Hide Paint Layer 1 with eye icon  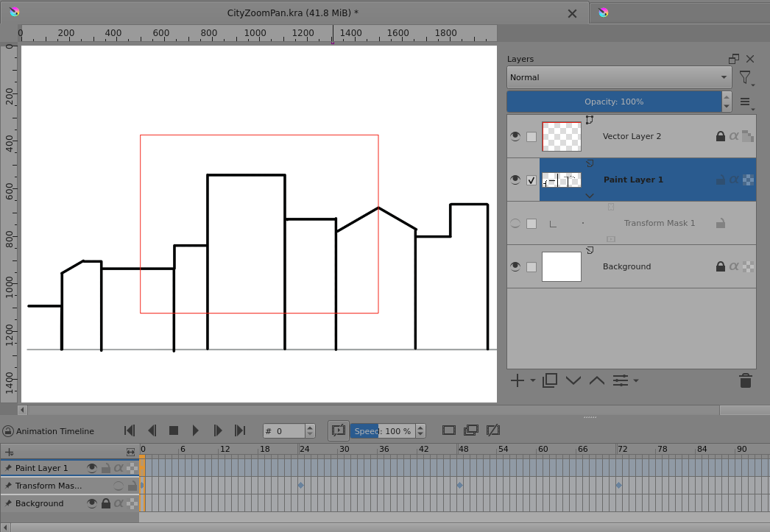click(x=515, y=180)
